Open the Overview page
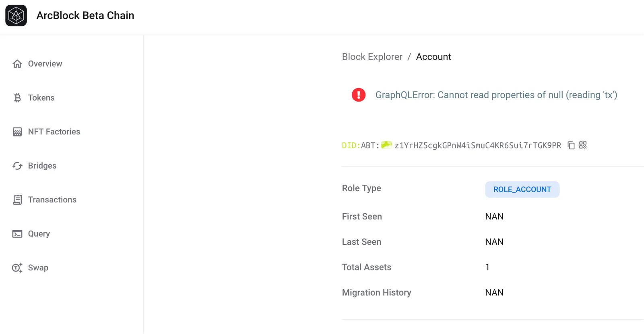The image size is (644, 334). pos(45,64)
